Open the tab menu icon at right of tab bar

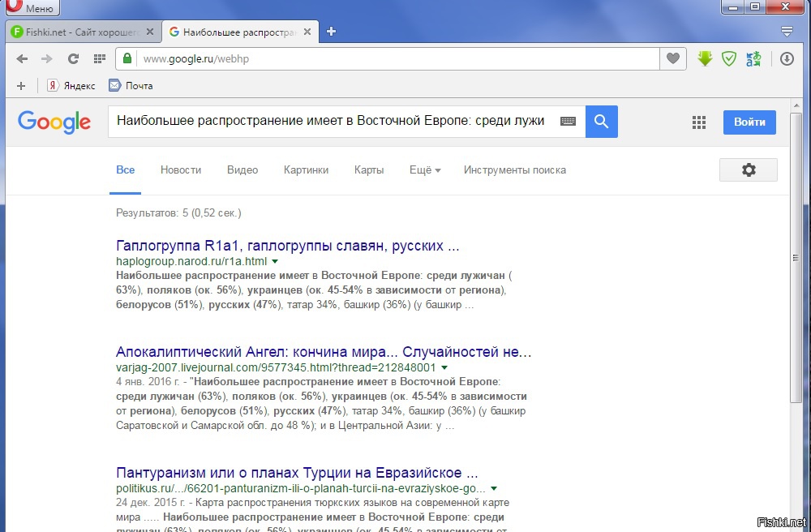787,32
